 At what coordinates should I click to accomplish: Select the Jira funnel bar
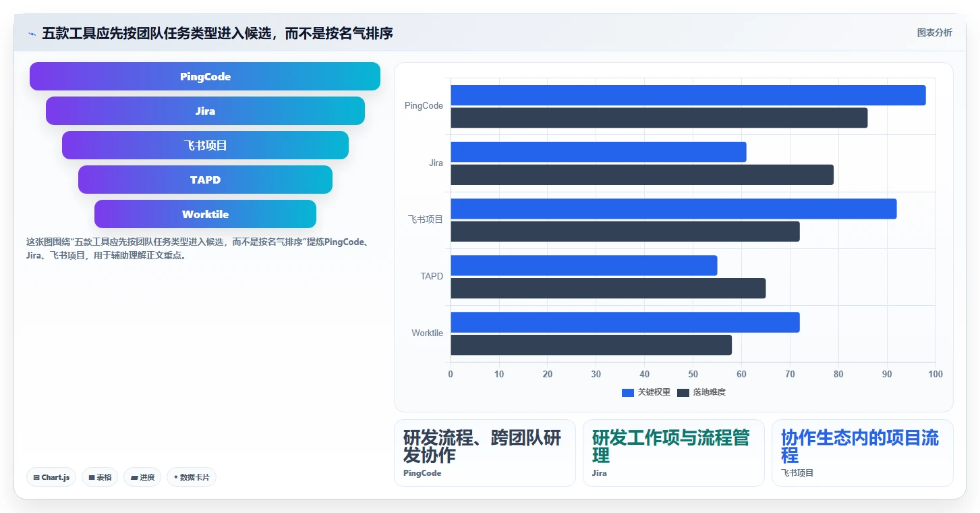[205, 111]
